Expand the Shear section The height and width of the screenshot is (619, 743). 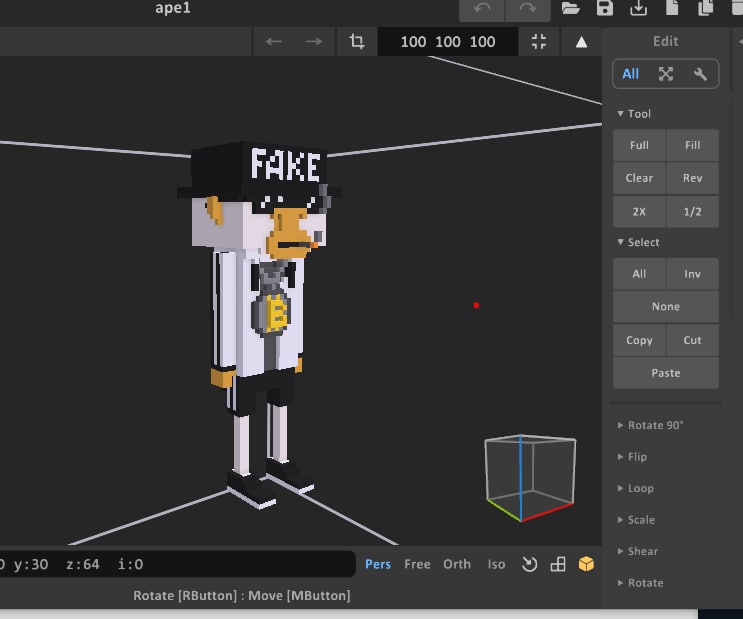(638, 551)
